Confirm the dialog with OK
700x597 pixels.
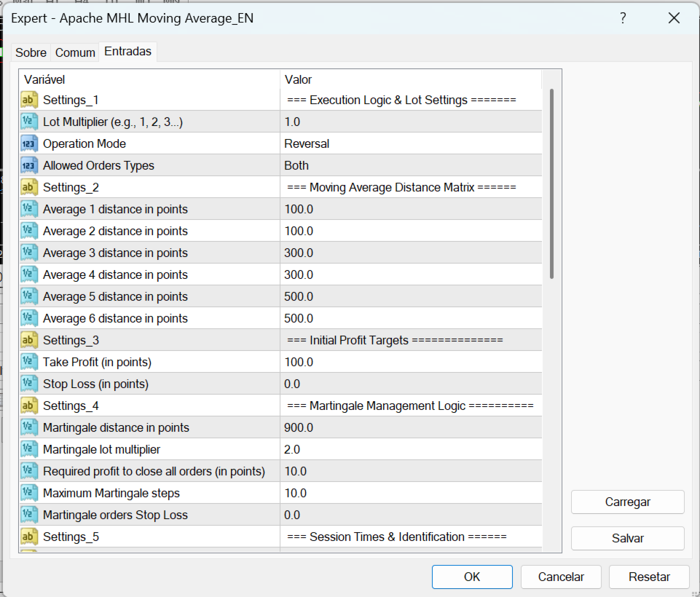(x=472, y=577)
